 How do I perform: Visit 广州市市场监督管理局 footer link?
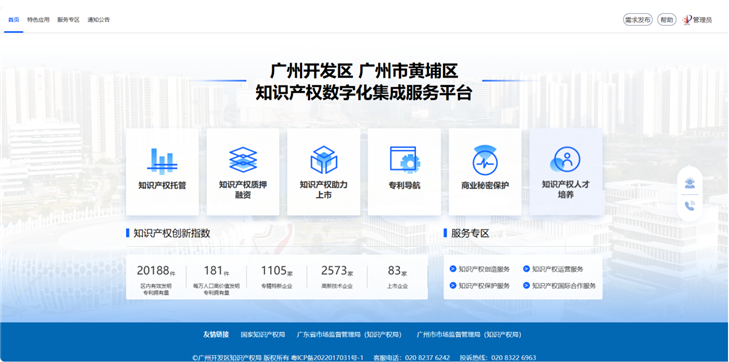click(x=469, y=335)
